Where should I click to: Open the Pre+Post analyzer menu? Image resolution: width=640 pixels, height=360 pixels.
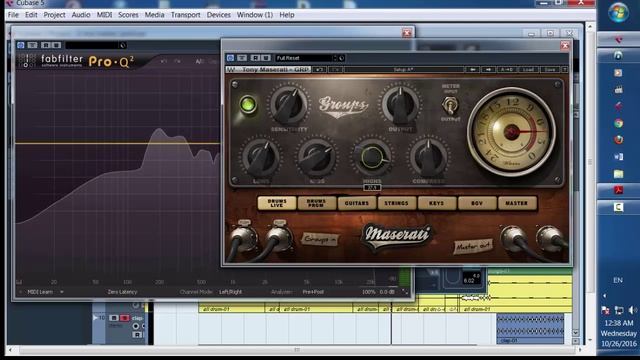coord(313,292)
